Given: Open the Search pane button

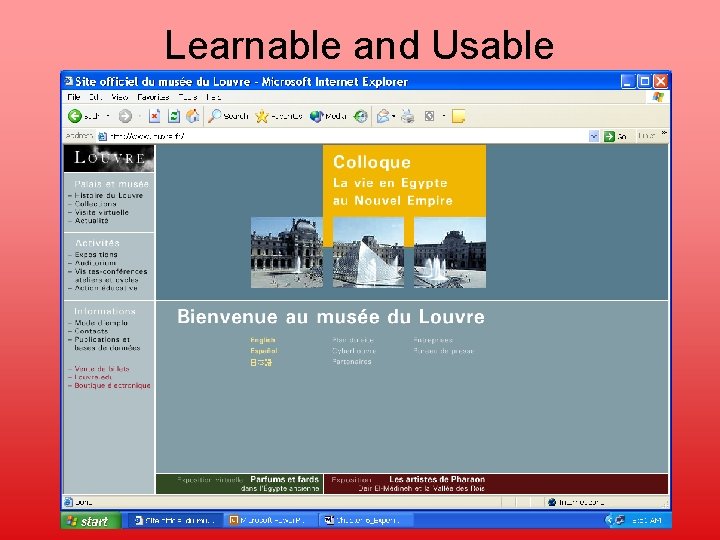Looking at the screenshot, I should 228,116.
